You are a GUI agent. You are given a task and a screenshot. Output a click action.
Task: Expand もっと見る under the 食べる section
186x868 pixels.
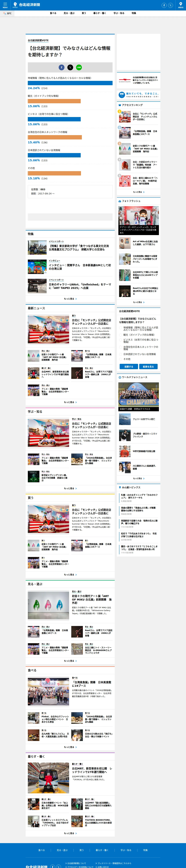(70, 747)
